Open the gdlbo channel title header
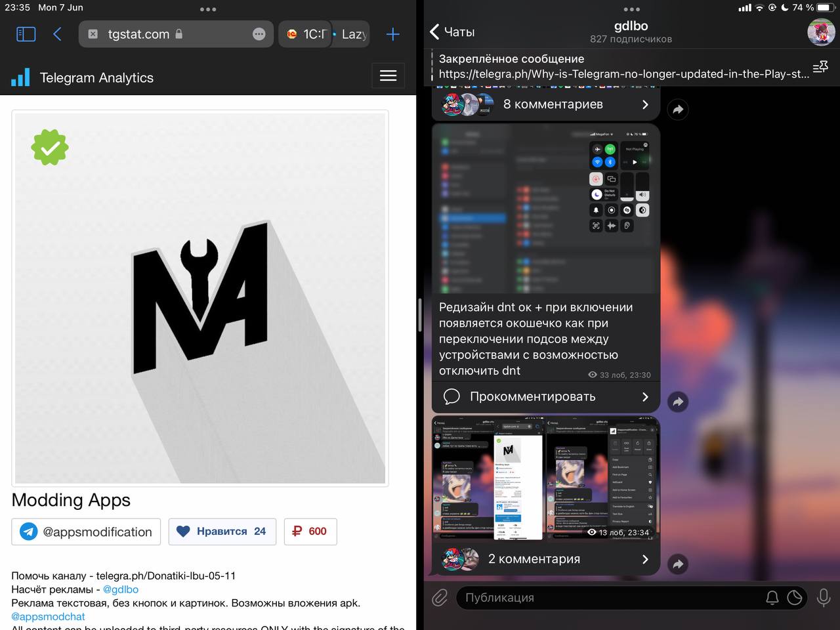Image resolution: width=840 pixels, height=630 pixels. tap(631, 26)
